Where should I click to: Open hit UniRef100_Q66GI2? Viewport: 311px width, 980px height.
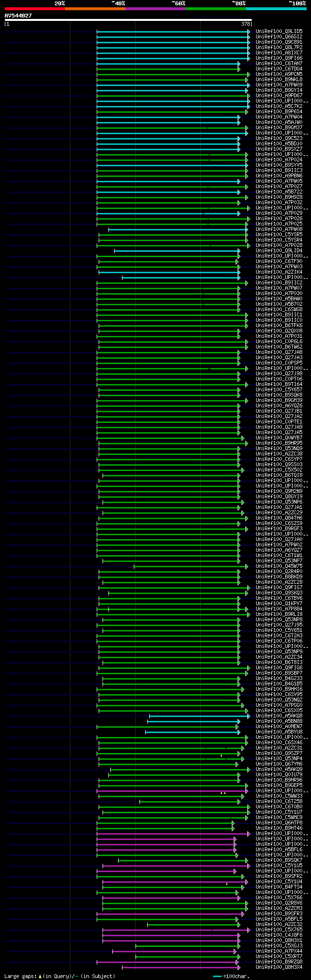(279, 37)
